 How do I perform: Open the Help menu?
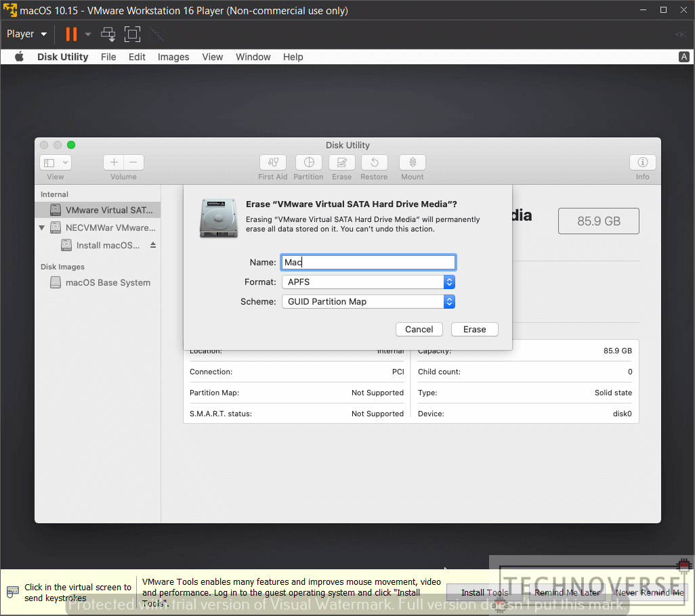293,57
